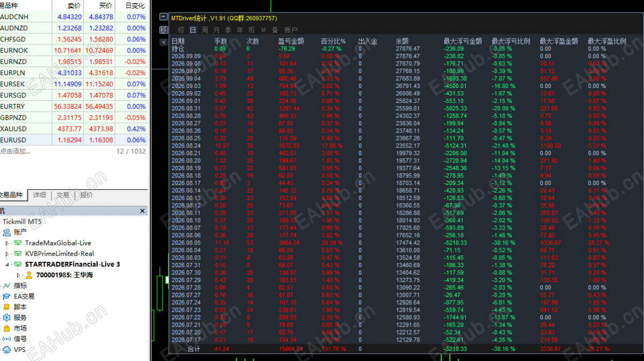Click the EA交易 graduation cap icon
Screen dimensions: 644x361
point(7,296)
